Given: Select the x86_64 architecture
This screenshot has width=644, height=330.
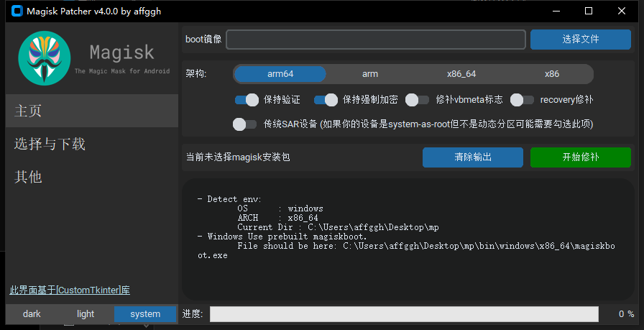Looking at the screenshot, I should pyautogui.click(x=461, y=74).
